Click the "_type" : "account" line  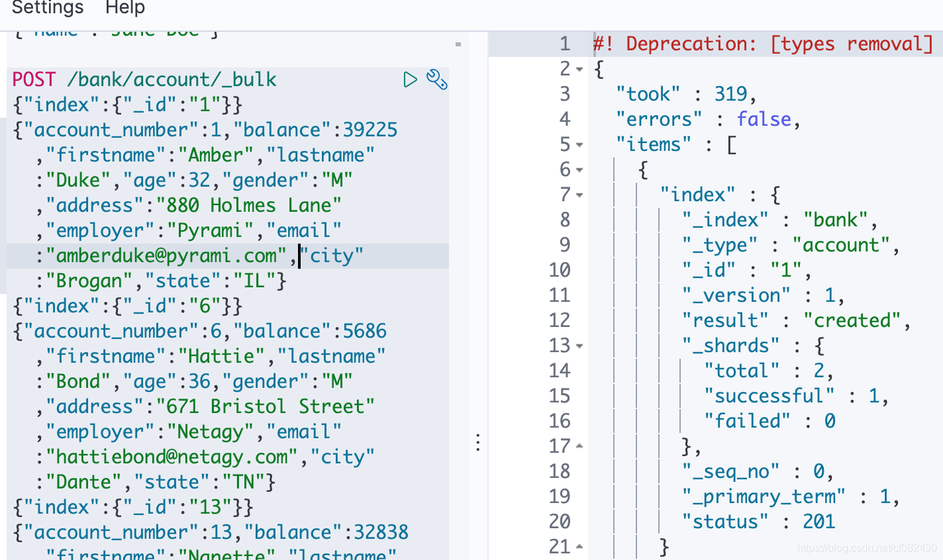tap(791, 245)
